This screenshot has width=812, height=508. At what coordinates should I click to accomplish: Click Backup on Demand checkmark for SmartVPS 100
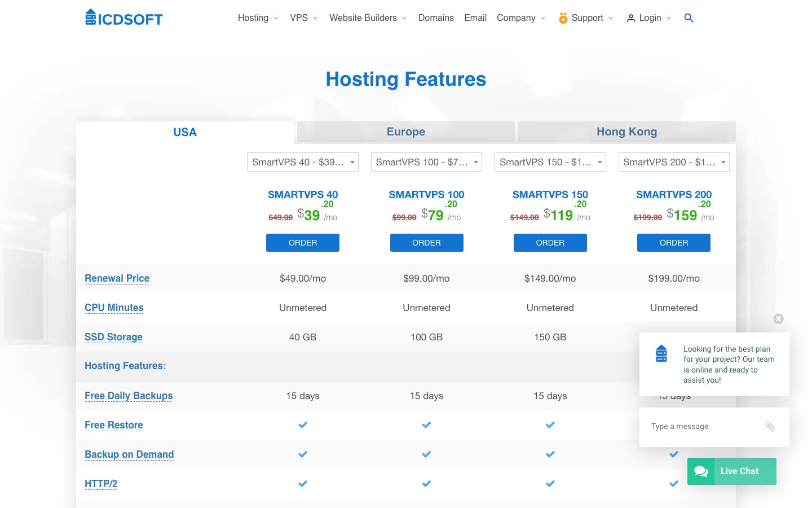426,454
